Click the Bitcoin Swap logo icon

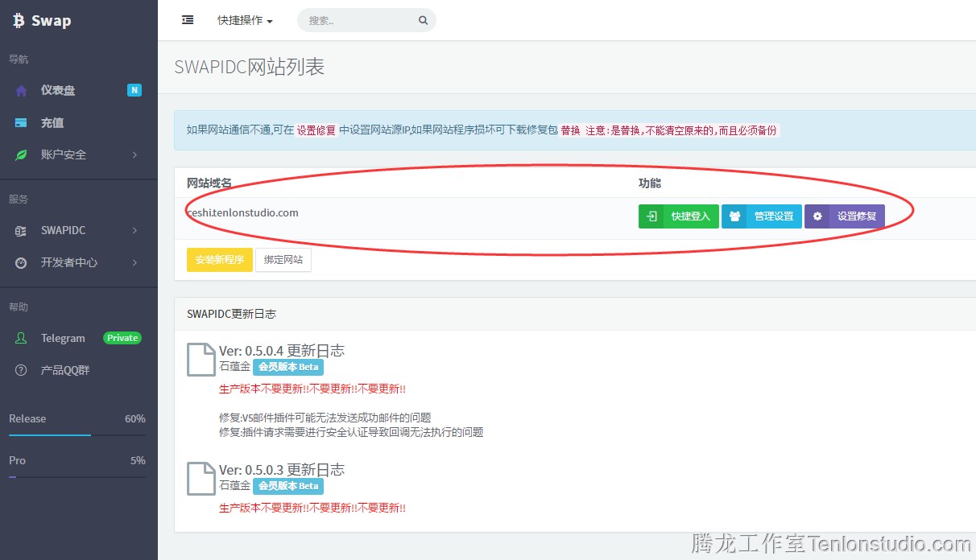pos(19,21)
